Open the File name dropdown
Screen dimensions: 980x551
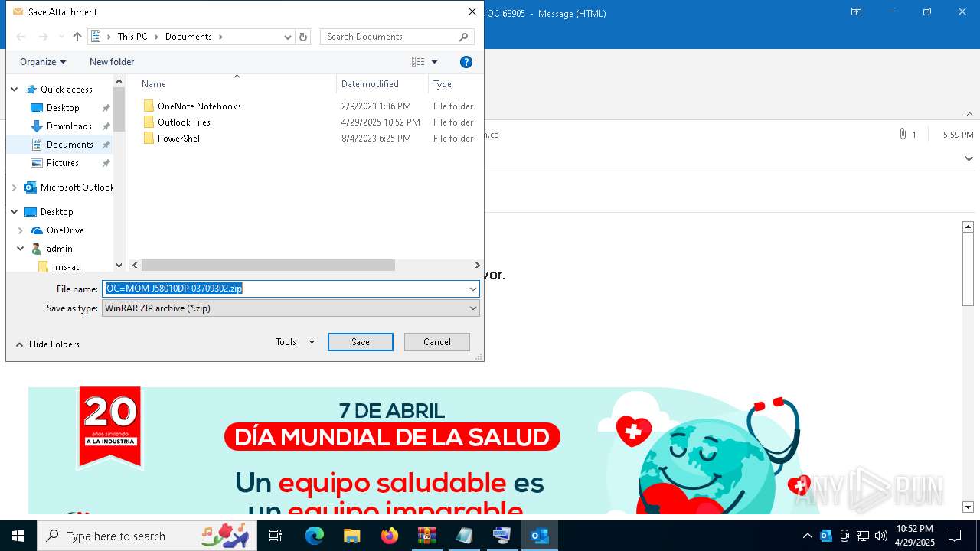point(473,289)
